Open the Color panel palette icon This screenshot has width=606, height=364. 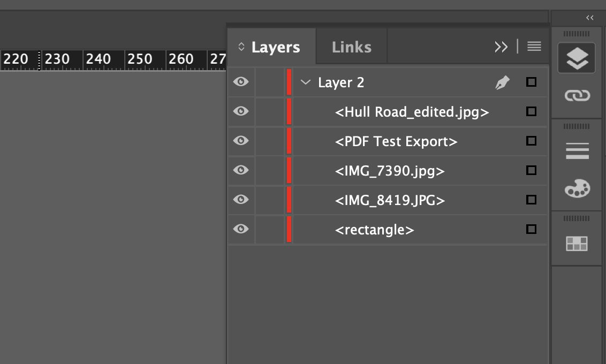click(576, 188)
